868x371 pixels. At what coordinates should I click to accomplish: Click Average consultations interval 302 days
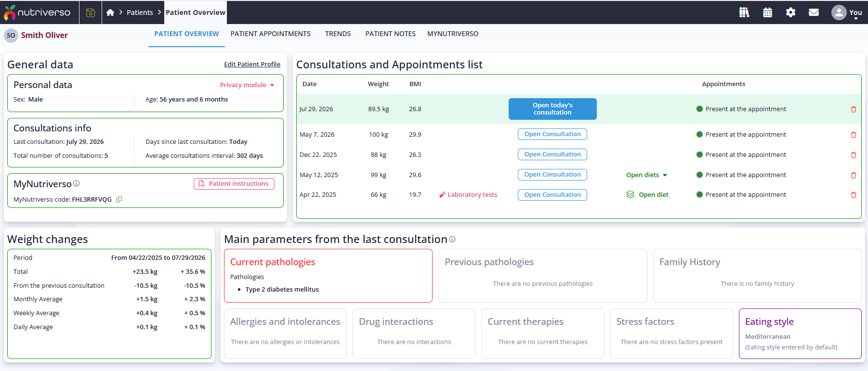(204, 155)
